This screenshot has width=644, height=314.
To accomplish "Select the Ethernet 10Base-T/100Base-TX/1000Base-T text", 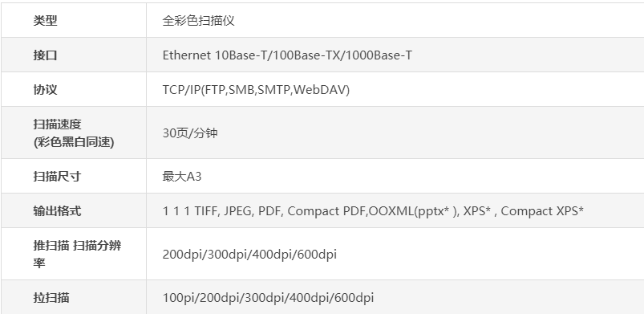I will (287, 55).
